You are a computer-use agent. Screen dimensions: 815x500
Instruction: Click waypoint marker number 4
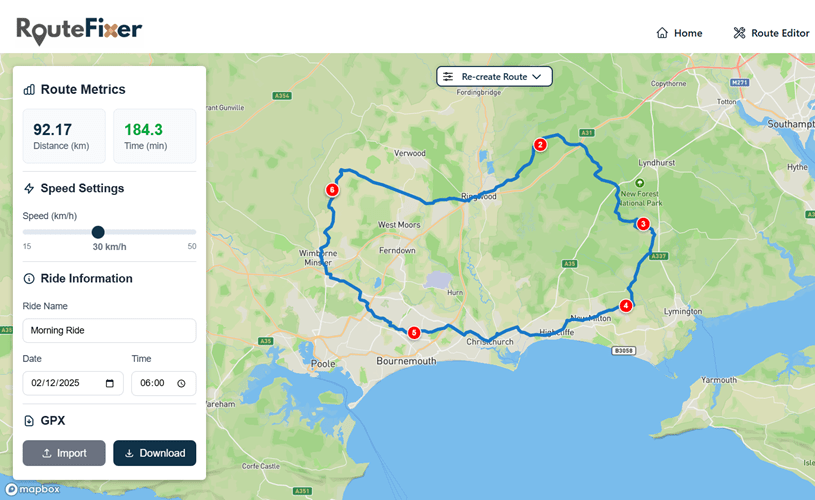626,306
